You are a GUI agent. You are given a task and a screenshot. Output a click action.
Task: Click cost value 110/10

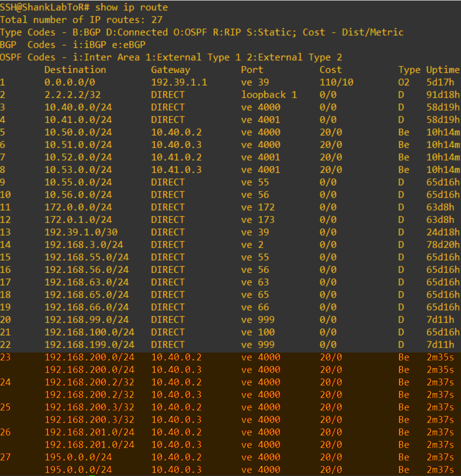(x=336, y=82)
